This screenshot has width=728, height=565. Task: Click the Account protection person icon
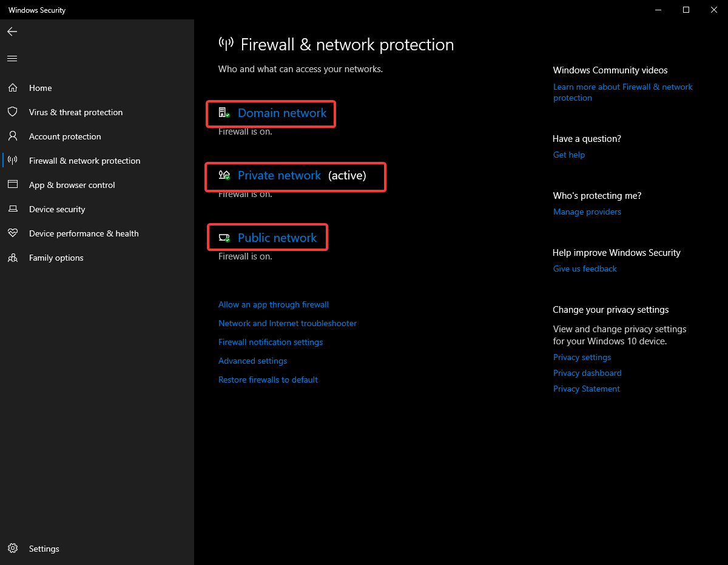tap(13, 136)
